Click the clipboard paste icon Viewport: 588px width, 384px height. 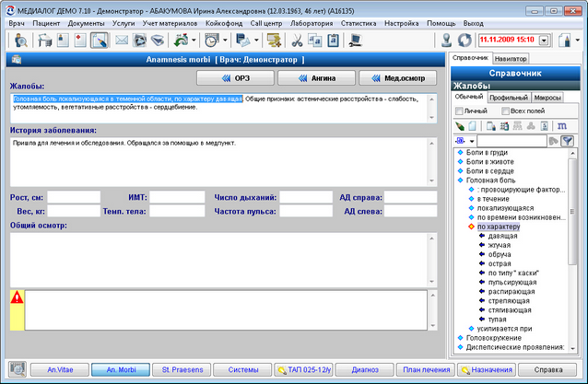pos(333,41)
